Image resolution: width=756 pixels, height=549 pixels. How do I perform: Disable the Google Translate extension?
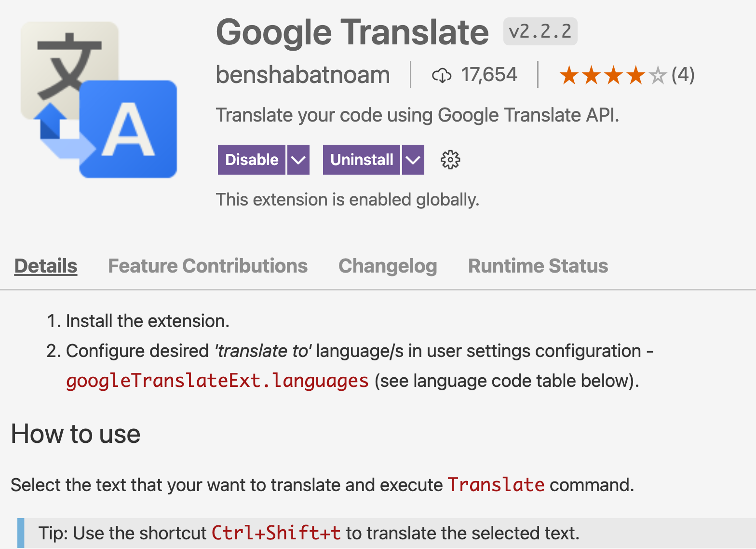click(252, 160)
